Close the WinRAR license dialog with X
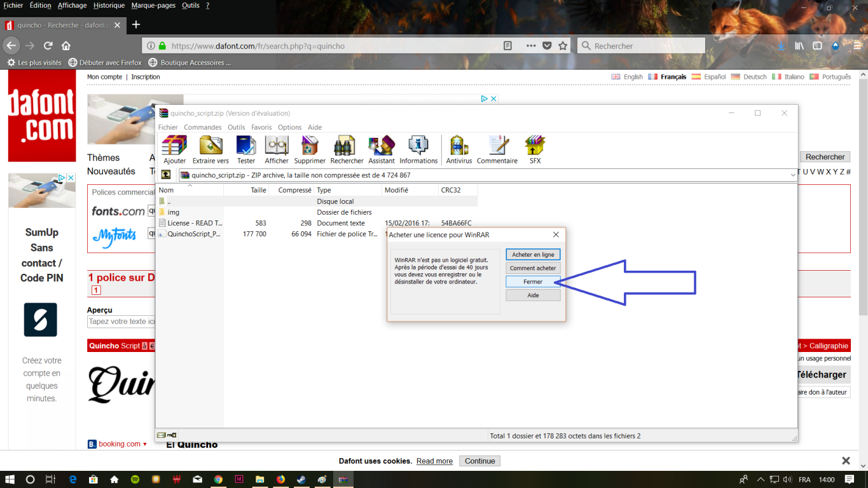Screen dimensions: 868x488 pos(556,234)
